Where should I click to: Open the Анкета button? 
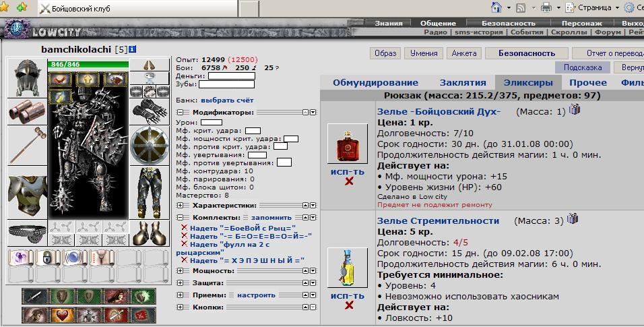(x=464, y=53)
